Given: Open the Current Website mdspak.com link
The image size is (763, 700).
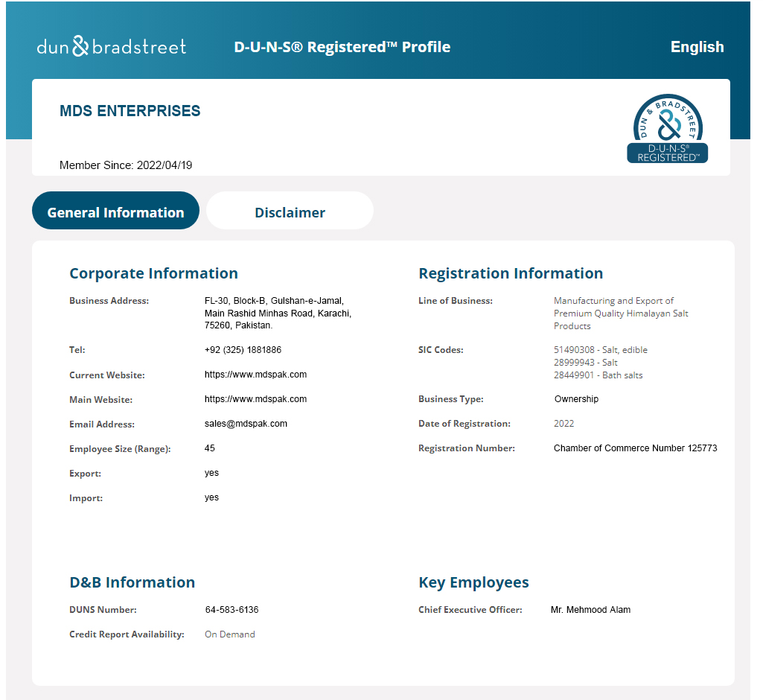Looking at the screenshot, I should coord(255,375).
